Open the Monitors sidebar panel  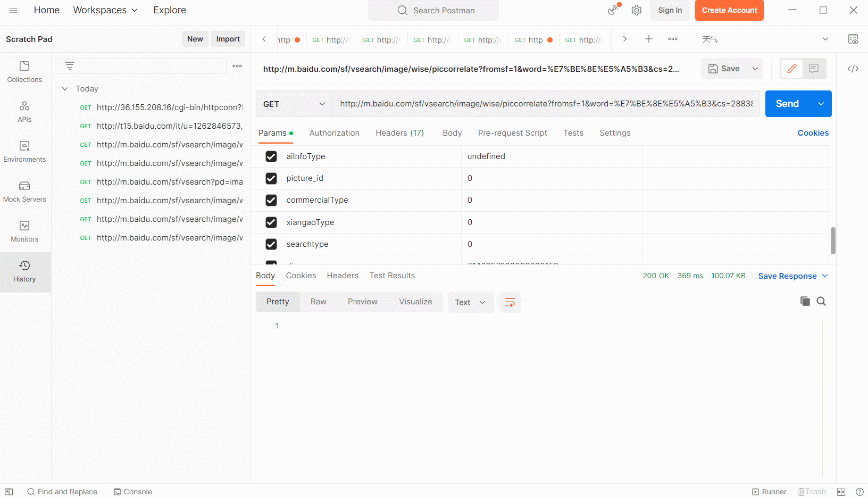coord(24,231)
